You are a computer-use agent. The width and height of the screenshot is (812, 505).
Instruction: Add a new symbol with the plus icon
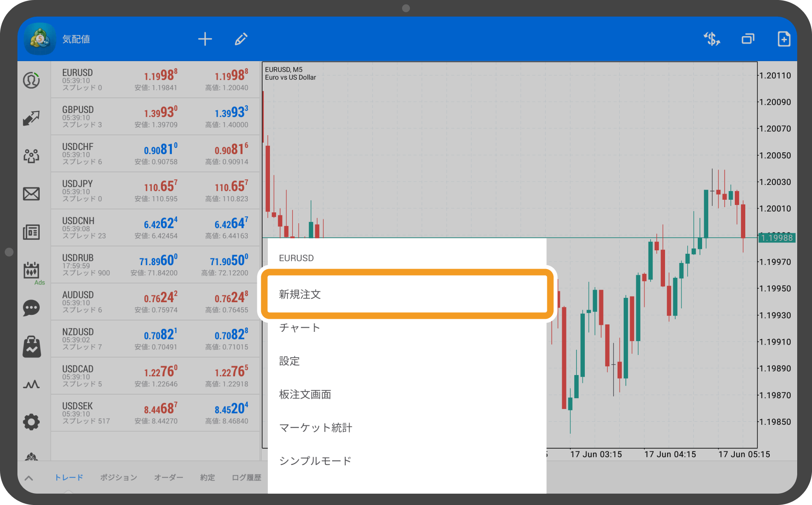pos(205,39)
